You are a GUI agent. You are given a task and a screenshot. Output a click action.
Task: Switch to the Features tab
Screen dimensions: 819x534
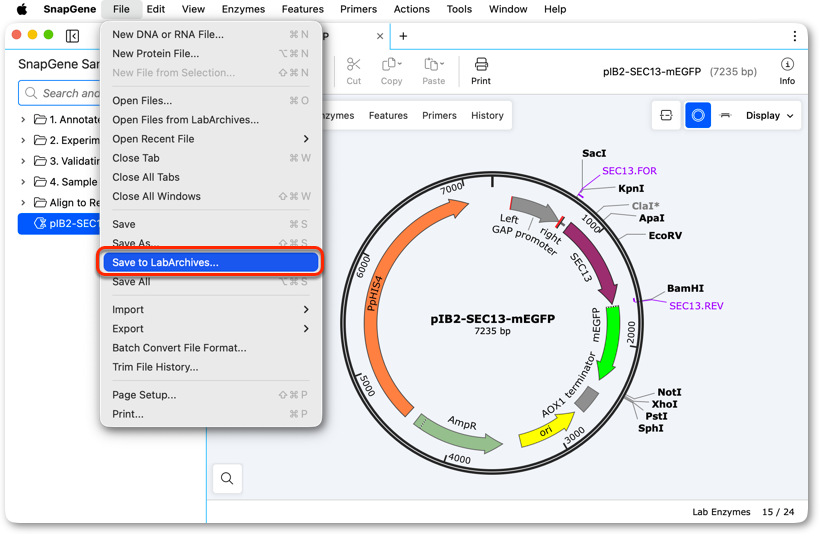[388, 115]
